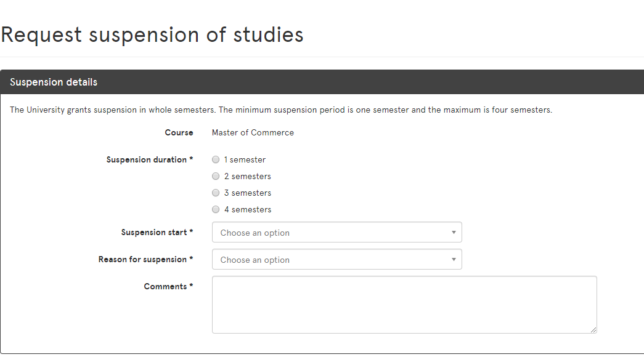Click the Request suspension of studies heading
644x357 pixels.
[152, 34]
